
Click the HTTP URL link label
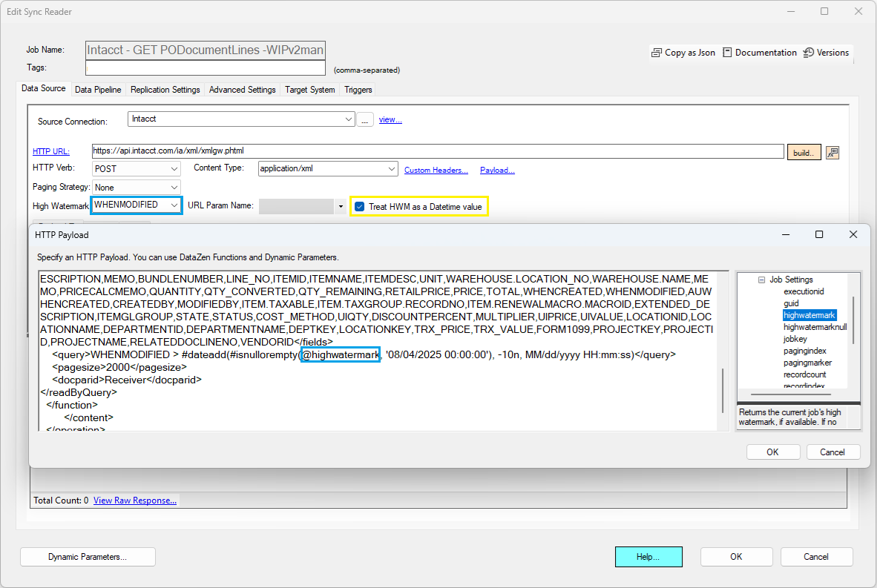51,151
